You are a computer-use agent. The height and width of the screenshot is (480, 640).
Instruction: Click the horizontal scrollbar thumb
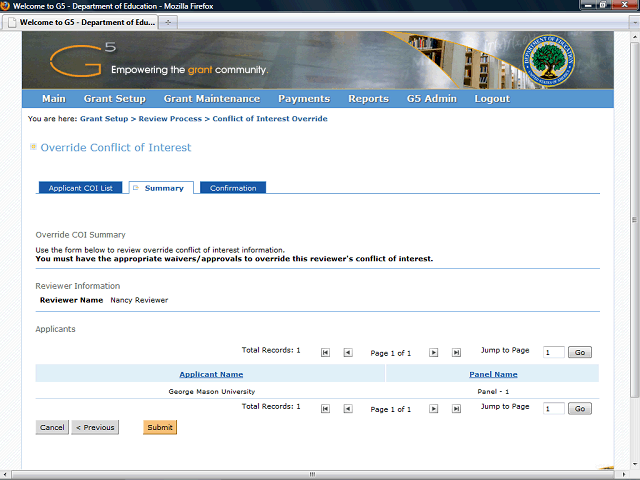[x=312, y=474]
